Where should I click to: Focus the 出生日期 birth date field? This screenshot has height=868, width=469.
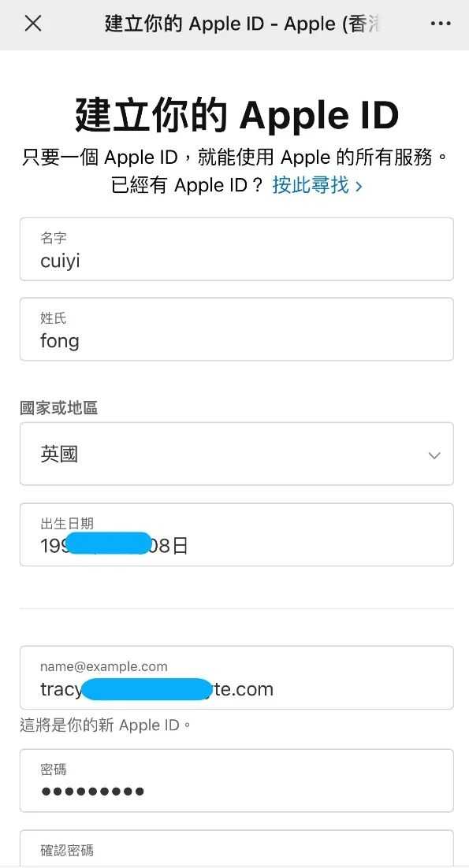tap(234, 535)
